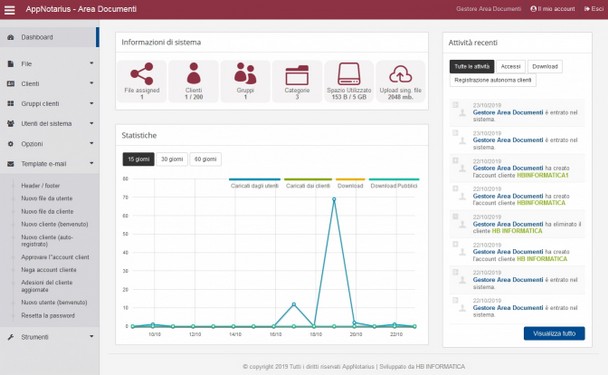Viewport: 608px width, 375px height.
Task: Open Resetta la password template
Action: [48, 316]
